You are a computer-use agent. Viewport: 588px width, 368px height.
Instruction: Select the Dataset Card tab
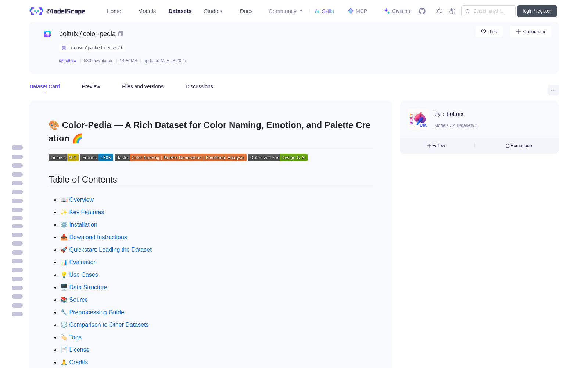(x=44, y=86)
